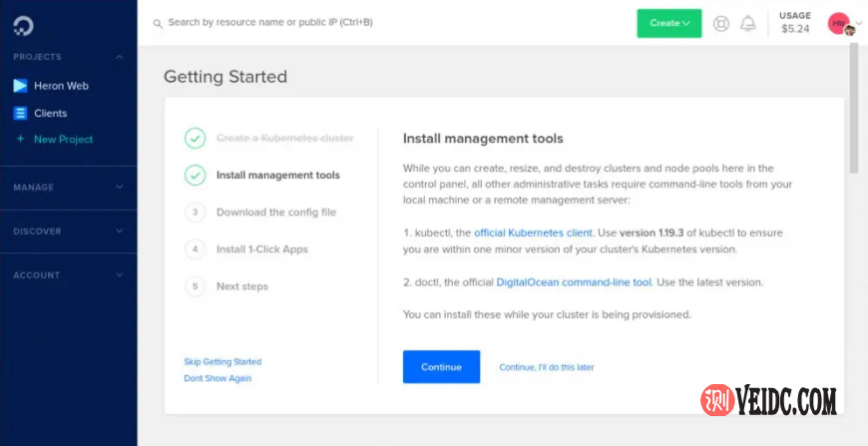Click the search magnifier icon
Viewport: 868px width, 446px height.
(158, 23)
